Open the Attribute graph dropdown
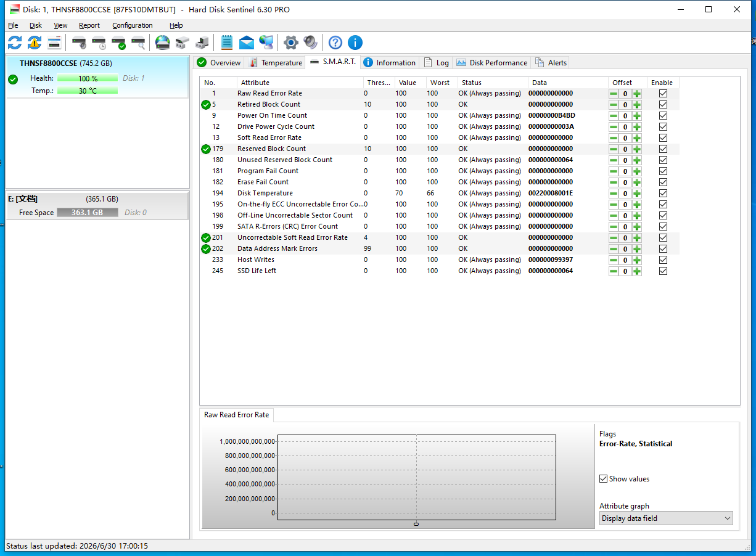The image size is (756, 556). tap(666, 518)
